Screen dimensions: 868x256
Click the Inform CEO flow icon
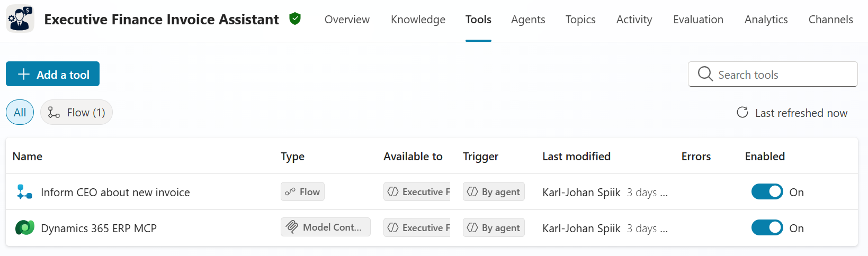click(24, 192)
